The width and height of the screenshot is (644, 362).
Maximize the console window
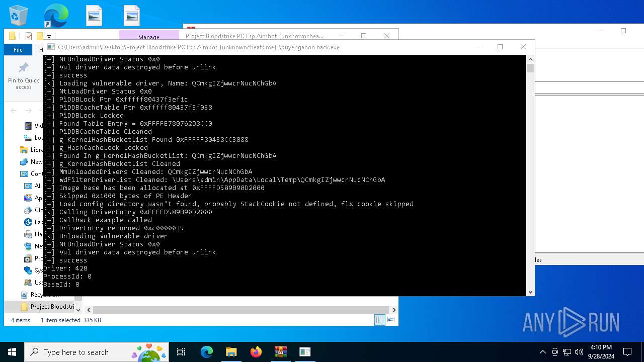click(x=500, y=47)
